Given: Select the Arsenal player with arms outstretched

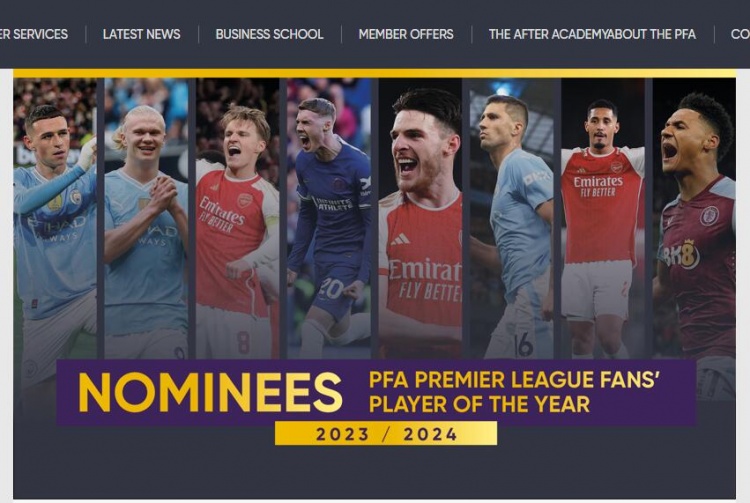Looking at the screenshot, I should (x=603, y=219).
